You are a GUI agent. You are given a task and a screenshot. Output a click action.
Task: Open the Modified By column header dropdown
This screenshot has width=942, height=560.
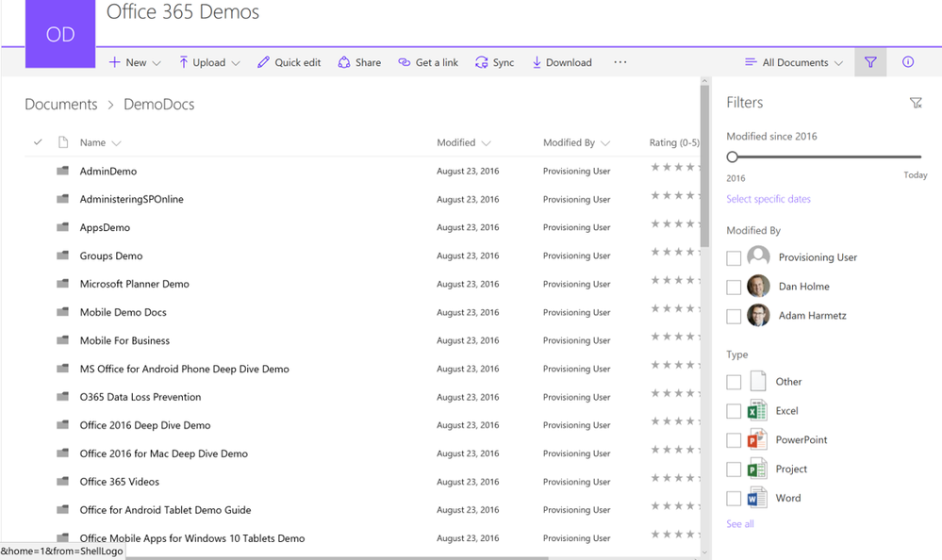click(577, 142)
